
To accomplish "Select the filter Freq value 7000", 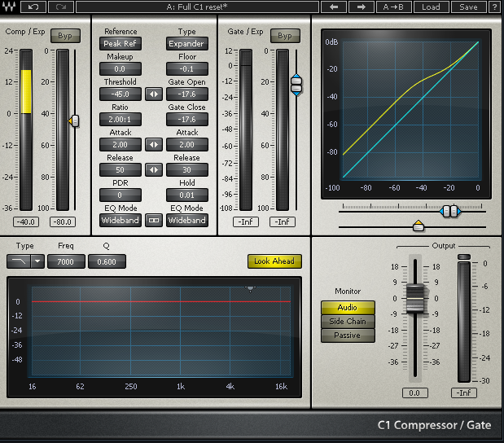I will pos(66,261).
